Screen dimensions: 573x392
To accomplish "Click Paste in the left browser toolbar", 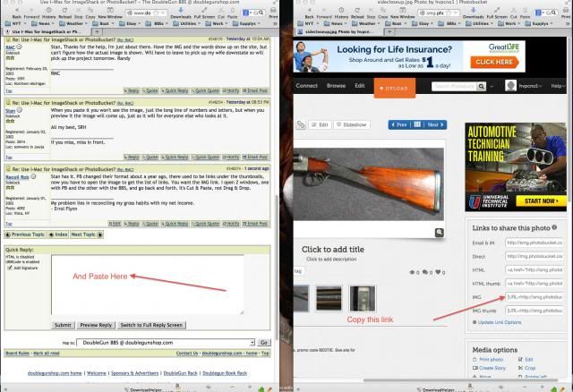I will tap(233, 13).
